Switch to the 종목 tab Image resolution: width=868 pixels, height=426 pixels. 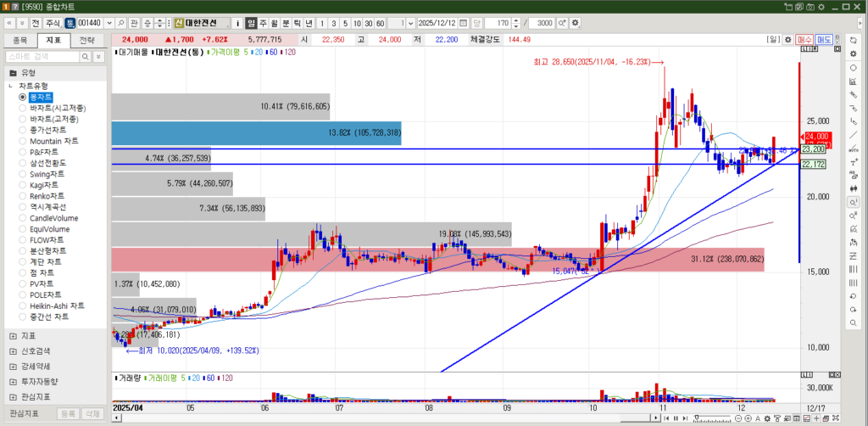(20, 40)
